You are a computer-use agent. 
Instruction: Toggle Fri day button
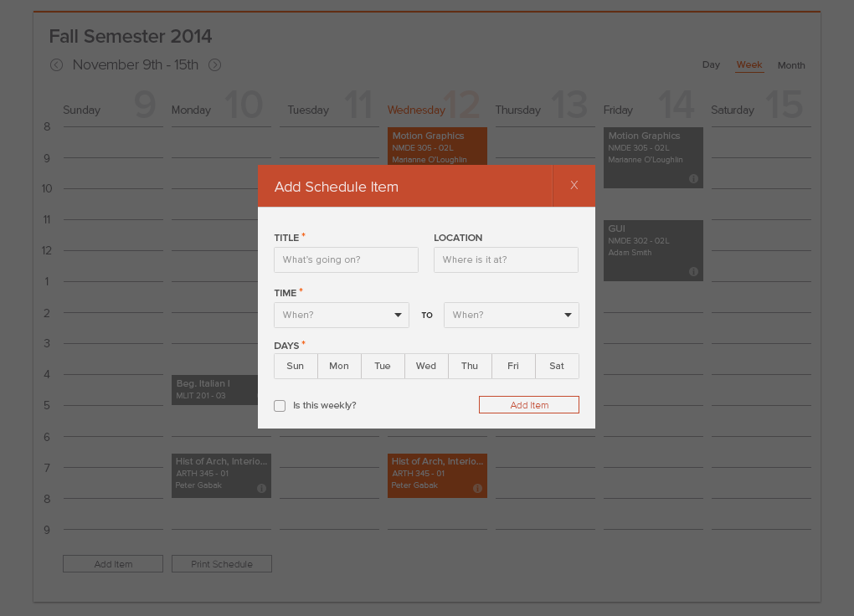click(513, 366)
